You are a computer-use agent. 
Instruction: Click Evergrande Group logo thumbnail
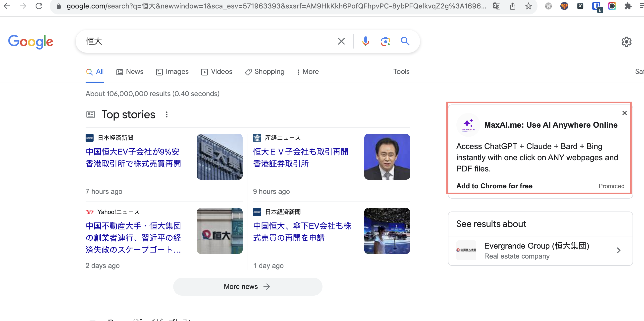tap(466, 250)
